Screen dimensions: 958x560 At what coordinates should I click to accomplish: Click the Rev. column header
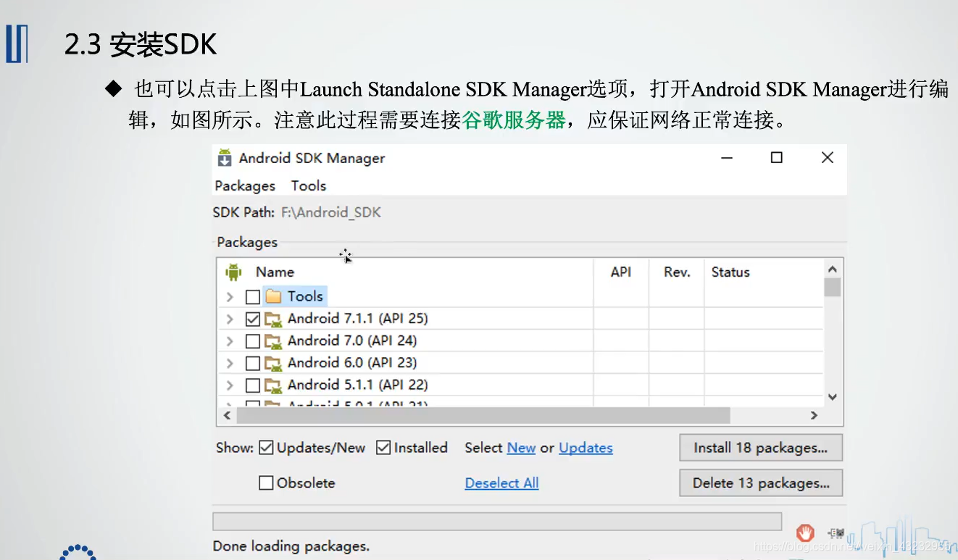click(677, 272)
